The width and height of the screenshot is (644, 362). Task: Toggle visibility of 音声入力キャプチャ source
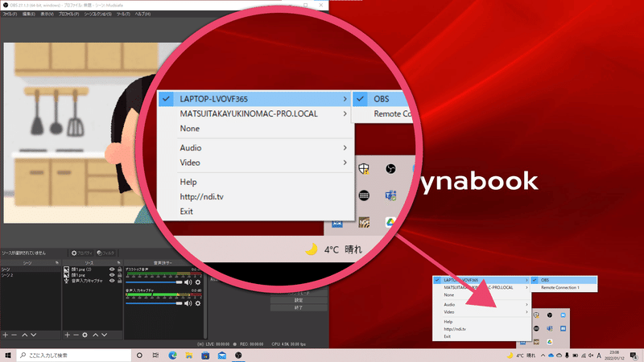click(x=112, y=281)
